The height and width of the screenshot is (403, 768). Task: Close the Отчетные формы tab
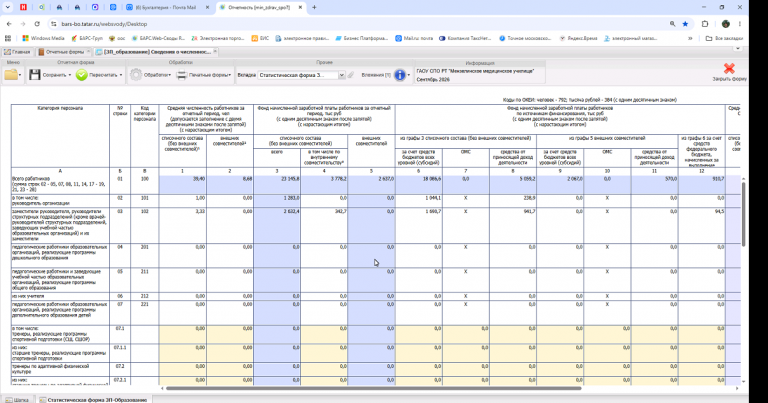[x=89, y=51]
